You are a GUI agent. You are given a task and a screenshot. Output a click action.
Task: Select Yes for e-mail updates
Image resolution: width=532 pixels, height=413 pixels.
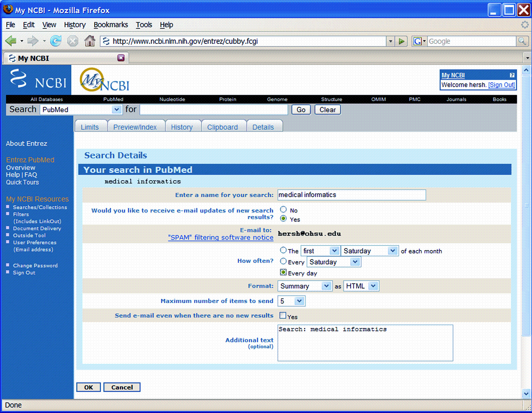pyautogui.click(x=283, y=219)
